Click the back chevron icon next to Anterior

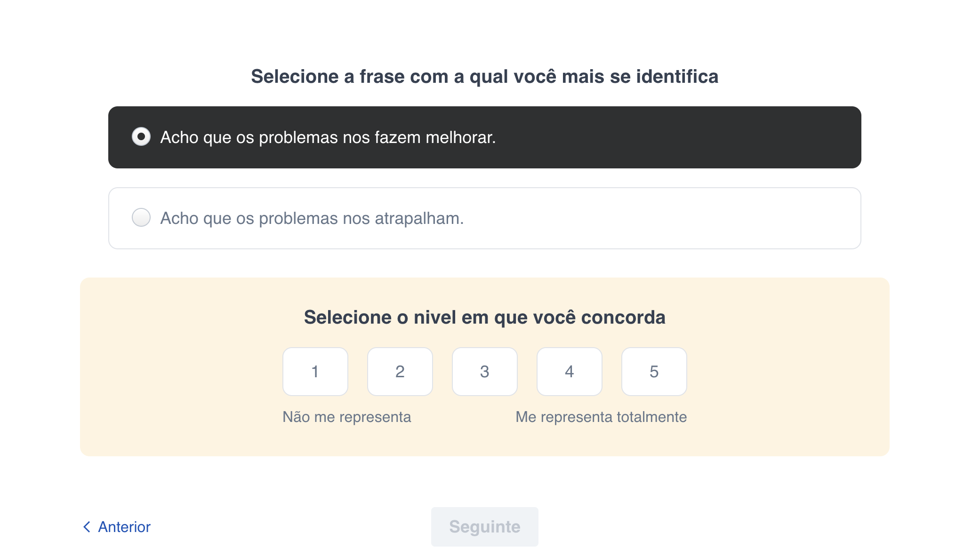pos(86,526)
